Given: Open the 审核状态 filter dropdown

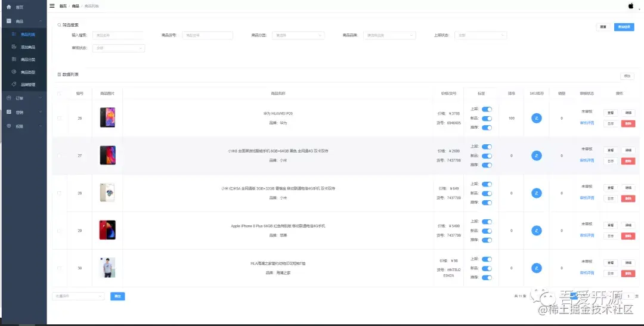Looking at the screenshot, I should click(x=119, y=48).
